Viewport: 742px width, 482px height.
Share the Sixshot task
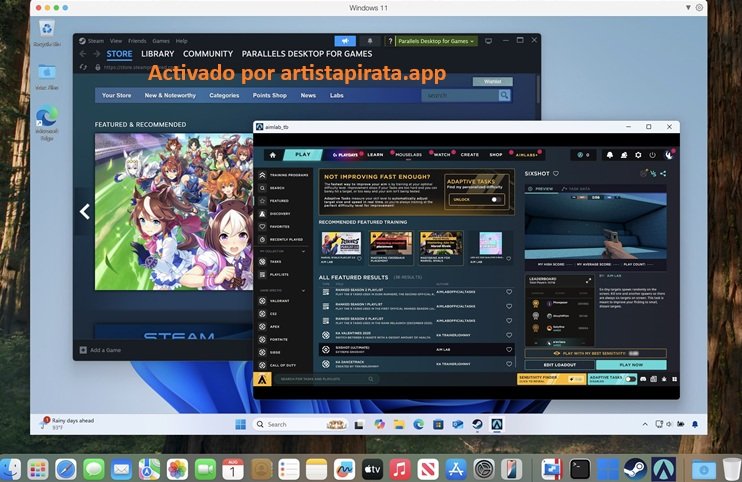663,174
